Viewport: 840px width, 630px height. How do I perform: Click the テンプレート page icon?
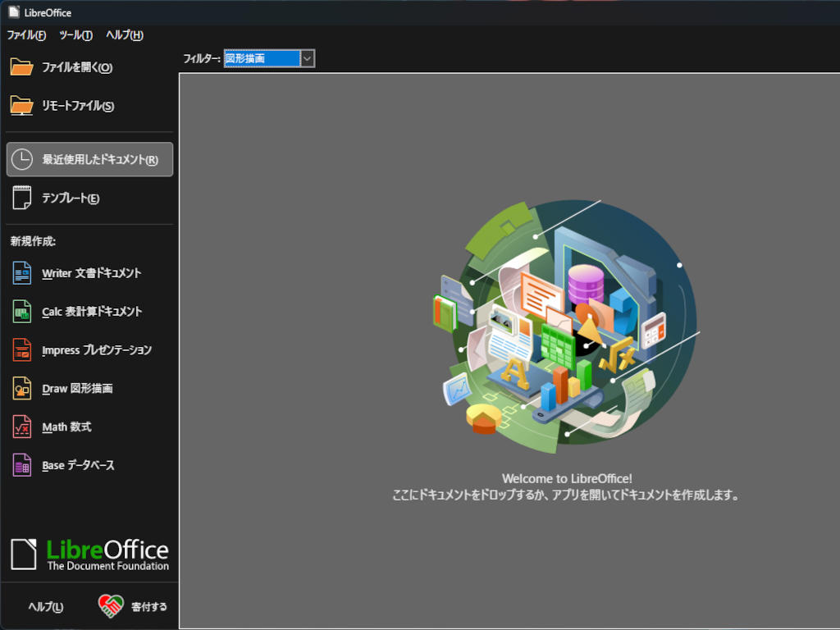click(21, 198)
